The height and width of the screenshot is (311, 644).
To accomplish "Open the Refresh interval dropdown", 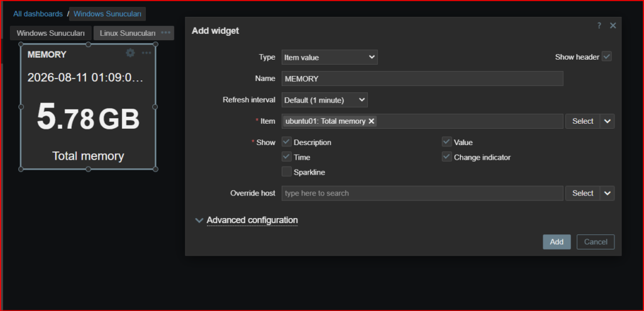I will pos(325,100).
